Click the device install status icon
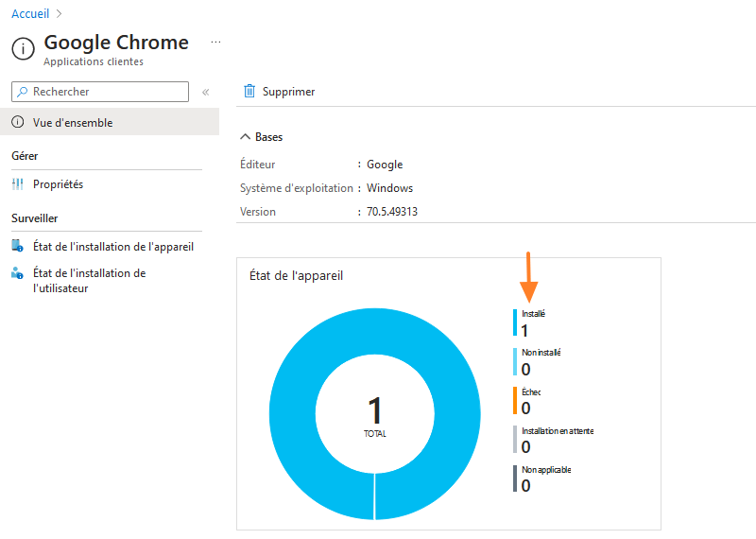Screen dimensions: 756x539 click(17, 246)
